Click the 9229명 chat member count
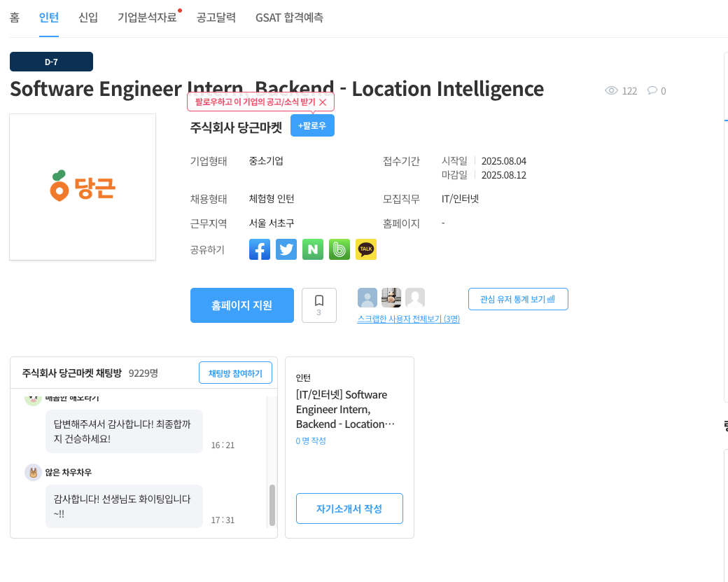 pos(143,373)
